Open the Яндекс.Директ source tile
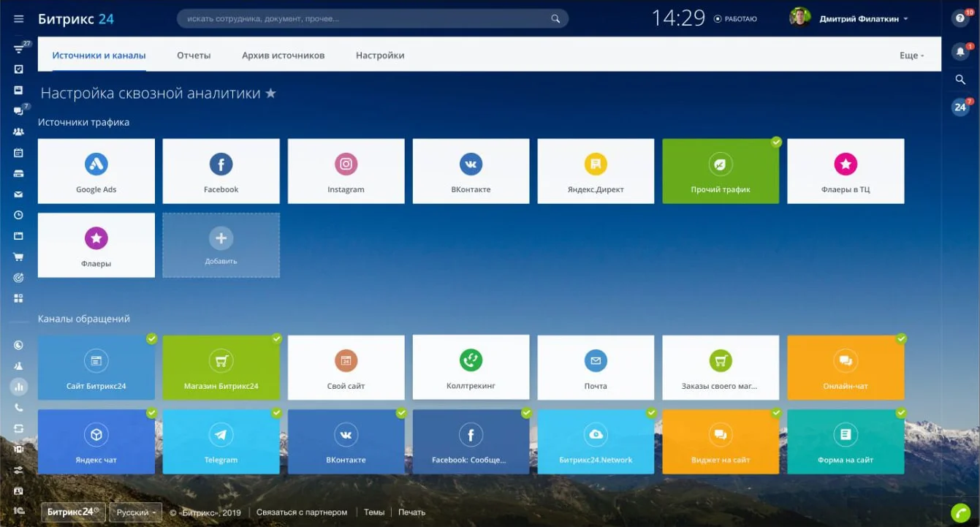 pyautogui.click(x=596, y=171)
